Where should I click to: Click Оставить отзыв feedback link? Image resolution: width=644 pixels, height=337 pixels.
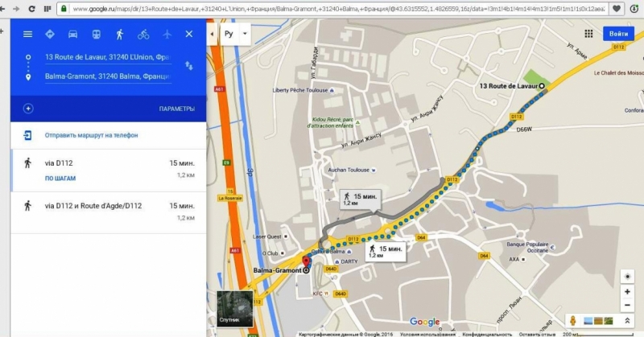(537, 335)
